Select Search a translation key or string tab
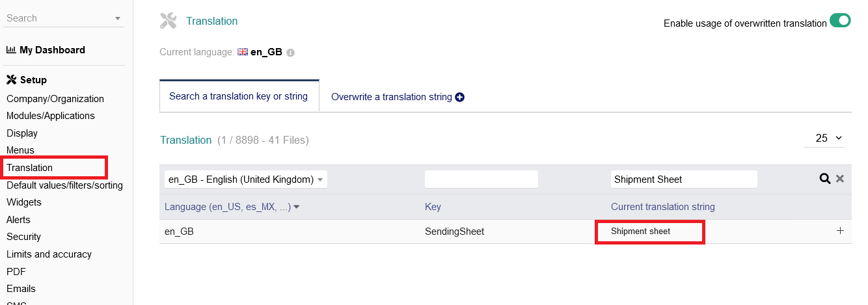 238,96
